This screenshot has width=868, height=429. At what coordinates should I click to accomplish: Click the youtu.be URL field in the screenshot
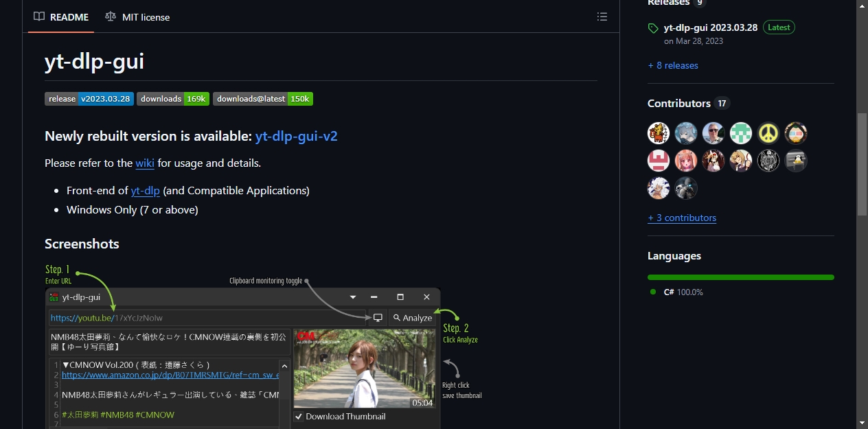(208, 318)
